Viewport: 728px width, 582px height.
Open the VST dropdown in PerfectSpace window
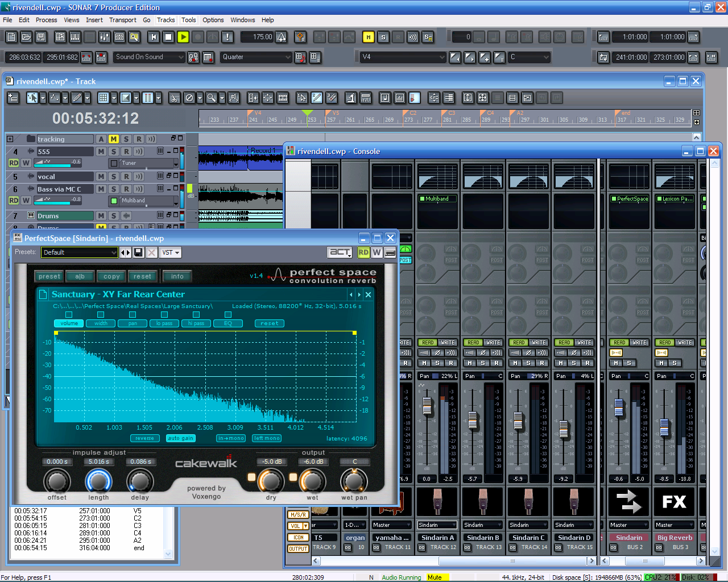pyautogui.click(x=171, y=252)
